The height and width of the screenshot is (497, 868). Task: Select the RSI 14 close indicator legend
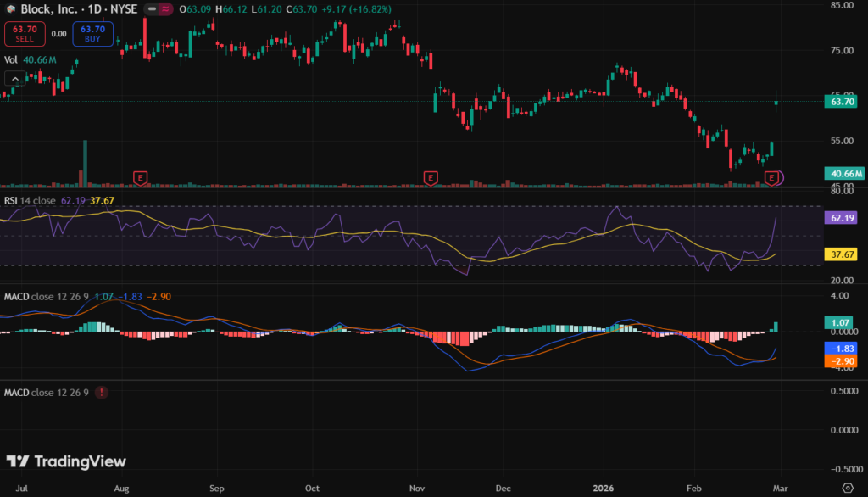pos(30,200)
